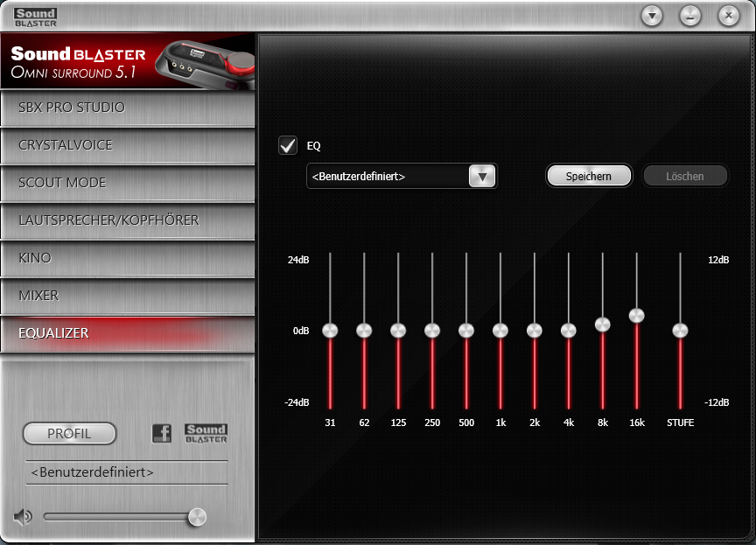
Task: Click the 500 Hz band slider knob
Action: click(x=466, y=331)
